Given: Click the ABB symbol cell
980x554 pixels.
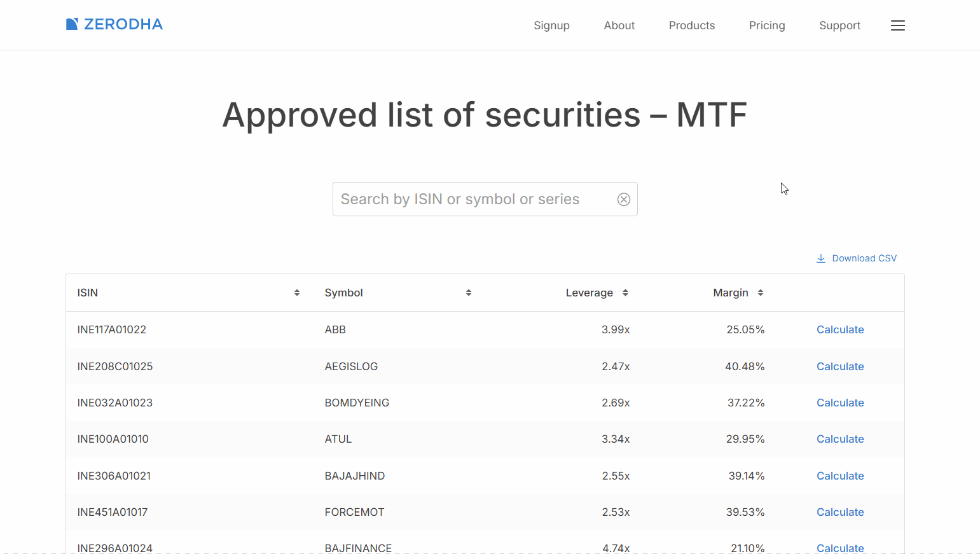Looking at the screenshot, I should point(335,329).
